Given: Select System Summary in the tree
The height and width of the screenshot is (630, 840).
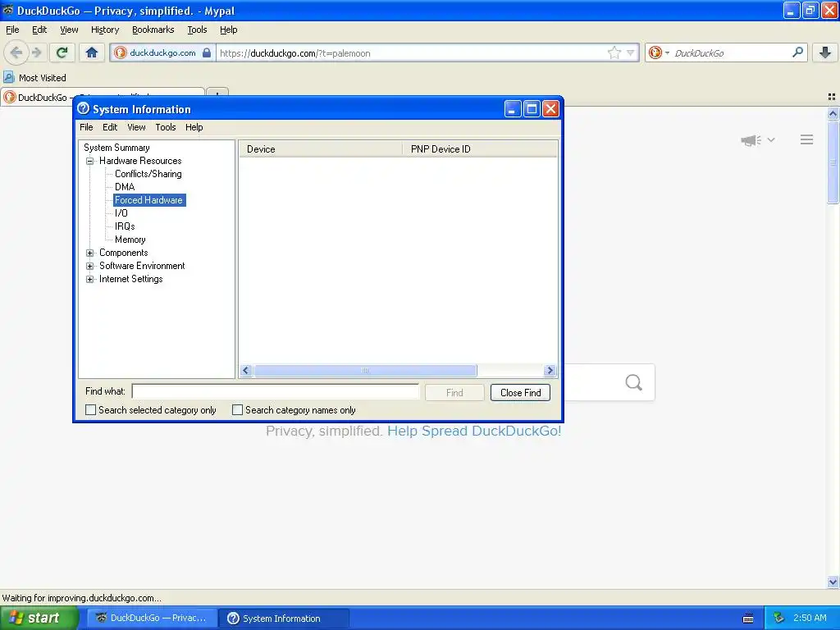Looking at the screenshot, I should [116, 148].
